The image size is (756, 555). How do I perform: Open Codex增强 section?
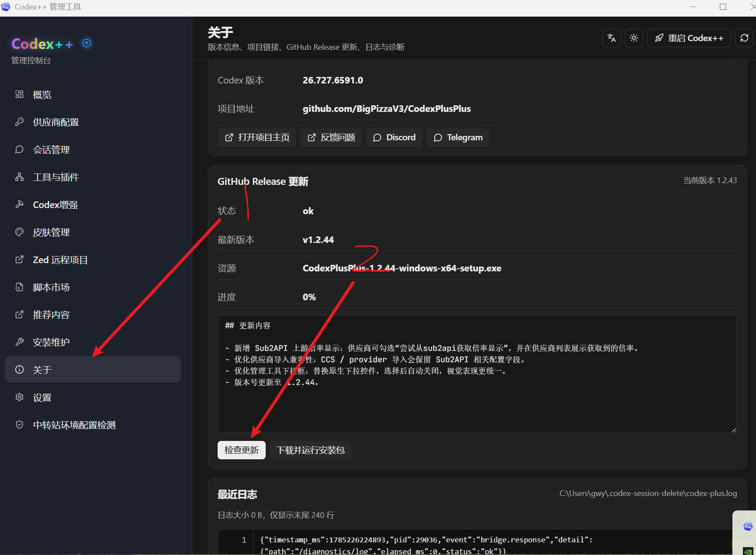(93, 205)
